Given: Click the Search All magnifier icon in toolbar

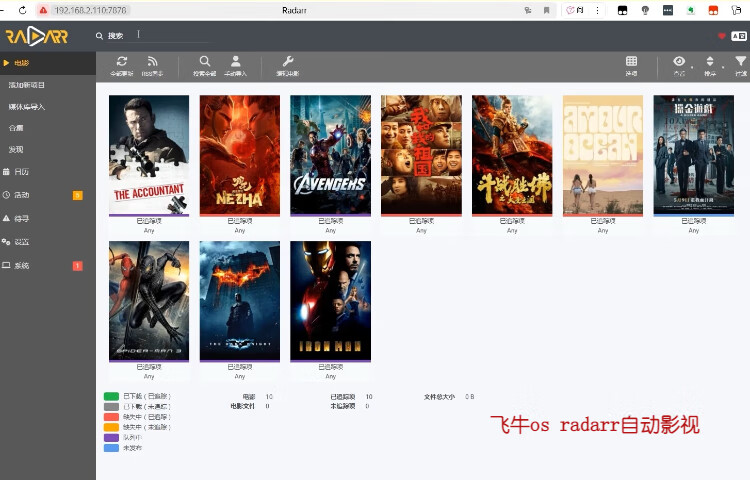Looking at the screenshot, I should click(204, 62).
